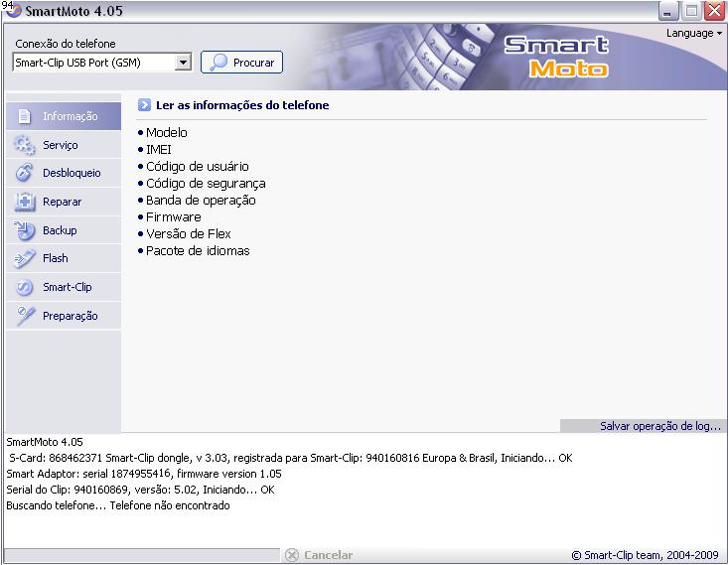Image resolution: width=728 pixels, height=565 pixels.
Task: Switch to the Informação section label
Action: [71, 116]
